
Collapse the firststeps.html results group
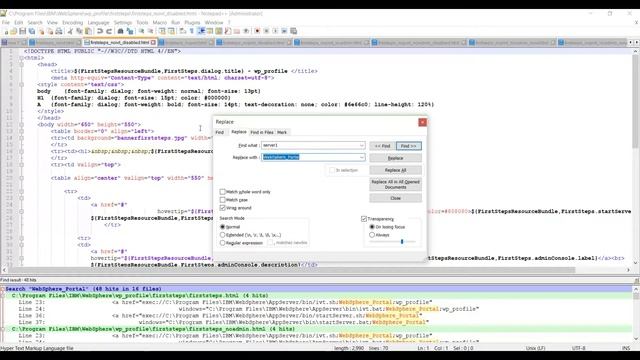2,296
